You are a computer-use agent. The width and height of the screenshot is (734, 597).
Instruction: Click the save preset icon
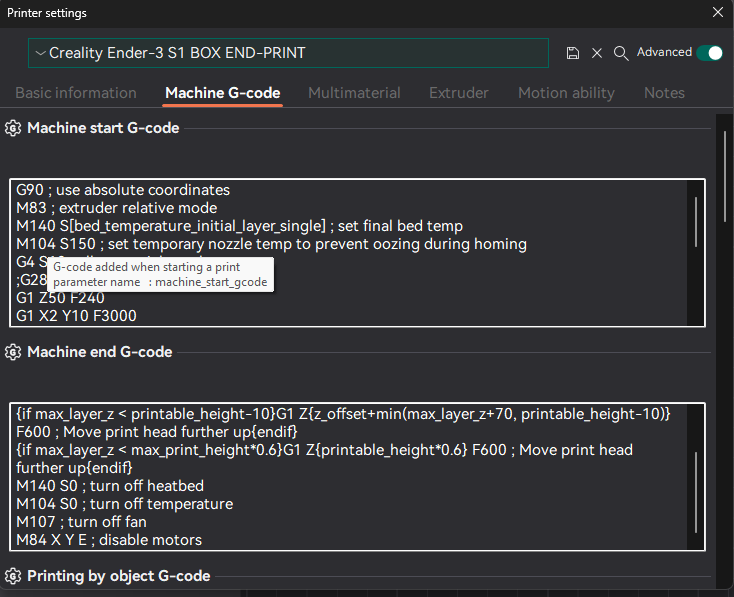(572, 53)
